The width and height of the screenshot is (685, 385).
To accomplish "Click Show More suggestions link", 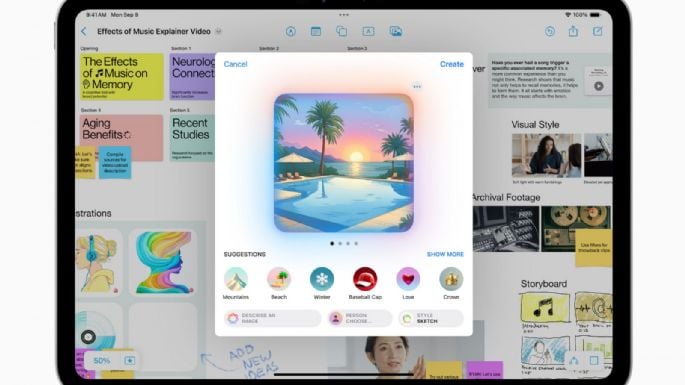I will click(x=445, y=254).
